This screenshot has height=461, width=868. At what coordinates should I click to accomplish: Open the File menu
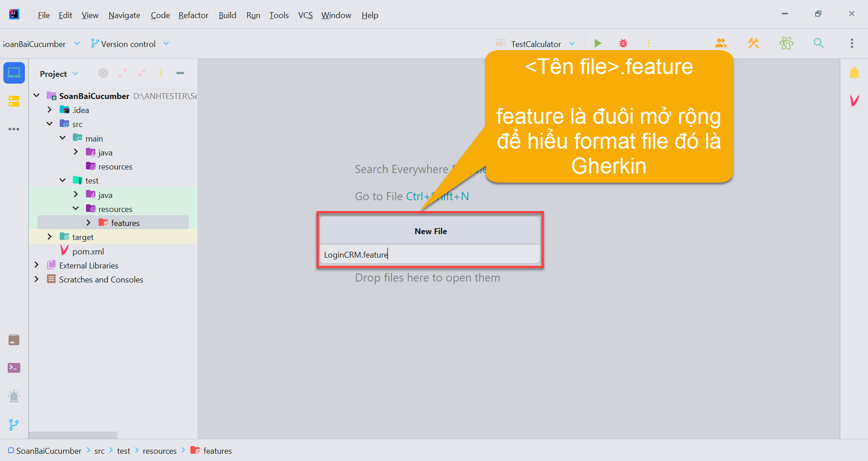[x=44, y=15]
